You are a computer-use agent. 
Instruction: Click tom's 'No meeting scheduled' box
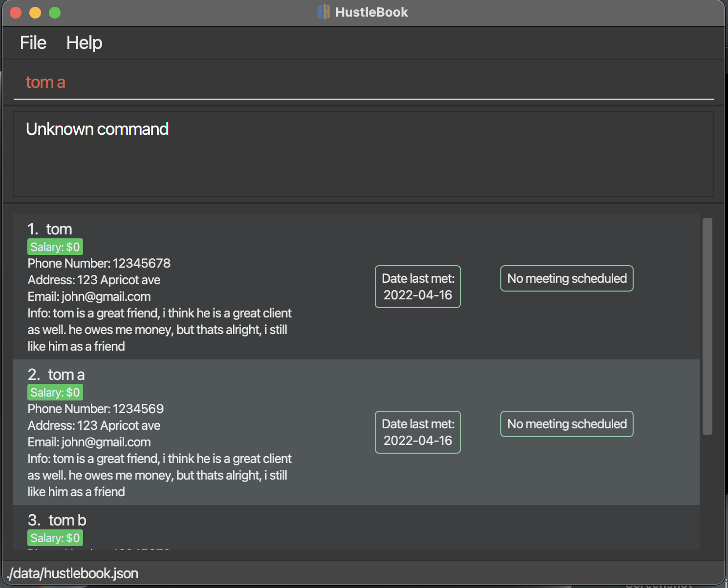tap(567, 278)
